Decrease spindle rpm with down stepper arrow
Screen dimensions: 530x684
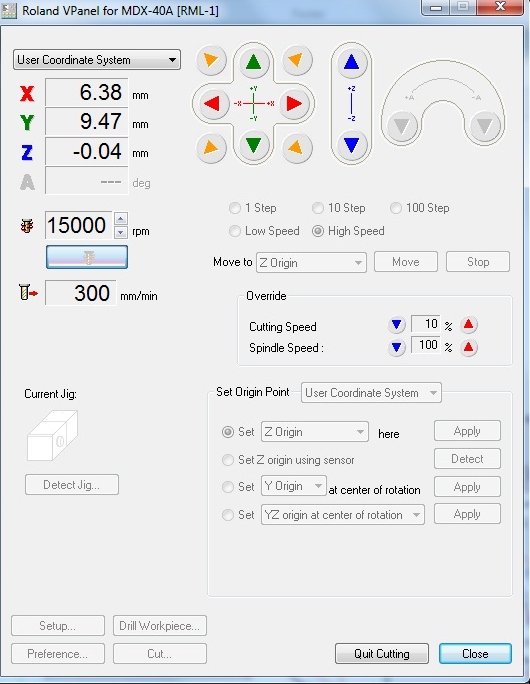(x=121, y=232)
